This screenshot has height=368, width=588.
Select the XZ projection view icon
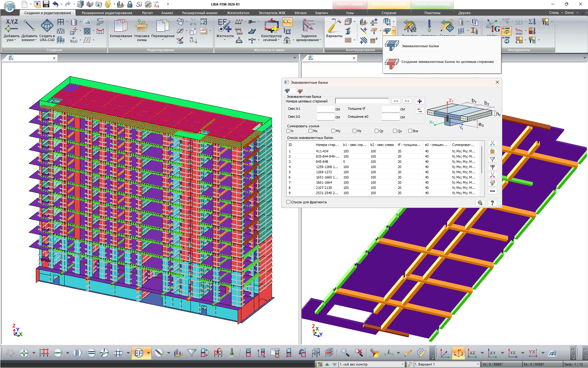click(472, 353)
